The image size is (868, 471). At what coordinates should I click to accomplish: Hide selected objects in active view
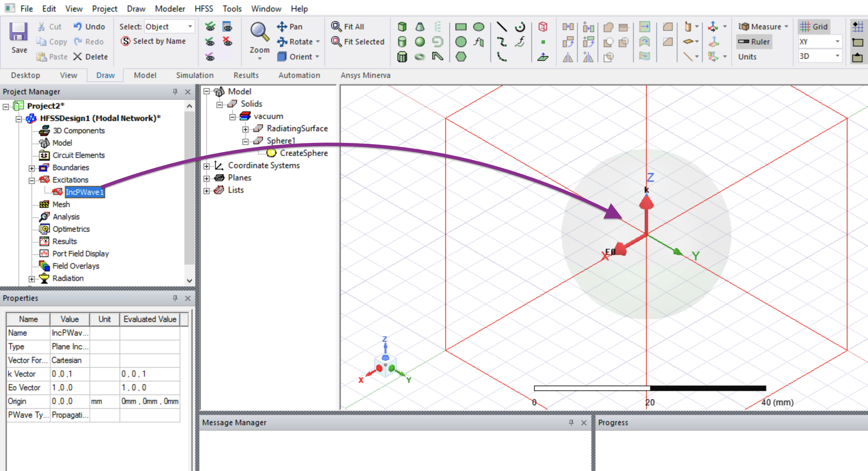227,41
